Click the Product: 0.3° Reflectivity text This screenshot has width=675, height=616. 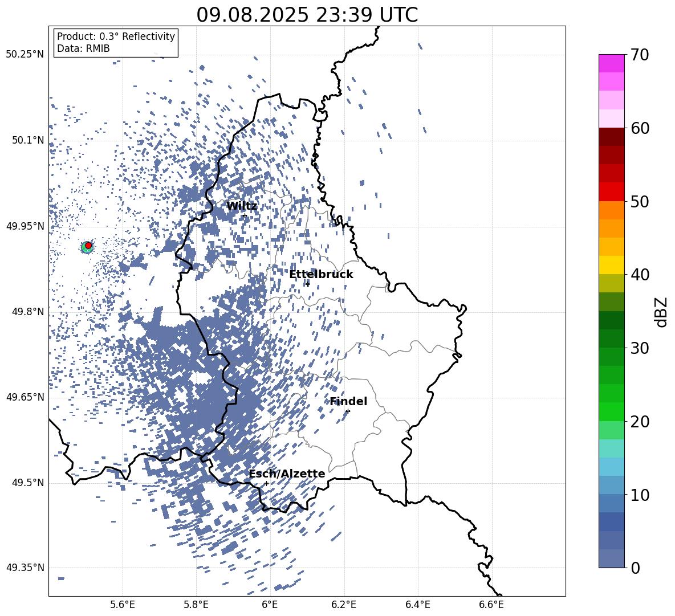pyautogui.click(x=116, y=36)
